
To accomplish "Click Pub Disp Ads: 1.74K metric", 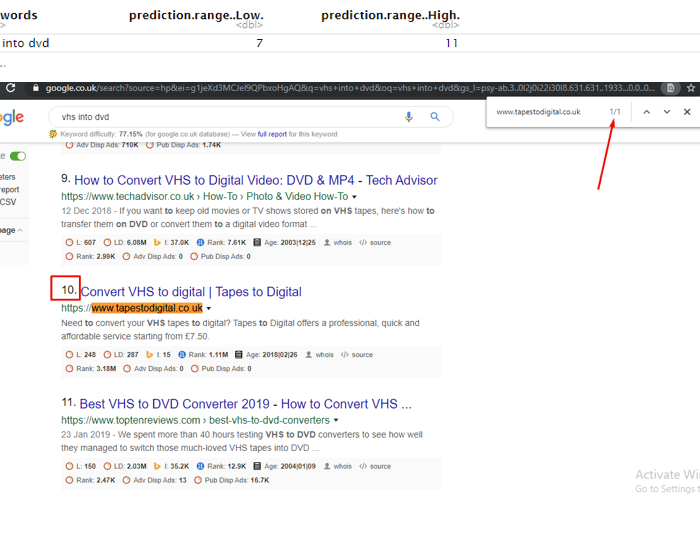I will pos(183,145).
